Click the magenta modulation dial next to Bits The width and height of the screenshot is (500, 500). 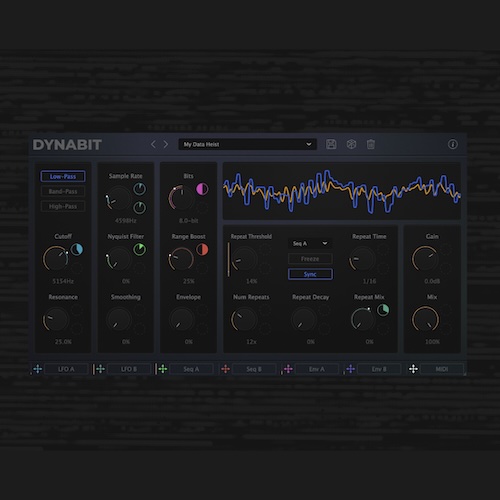pyautogui.click(x=202, y=189)
